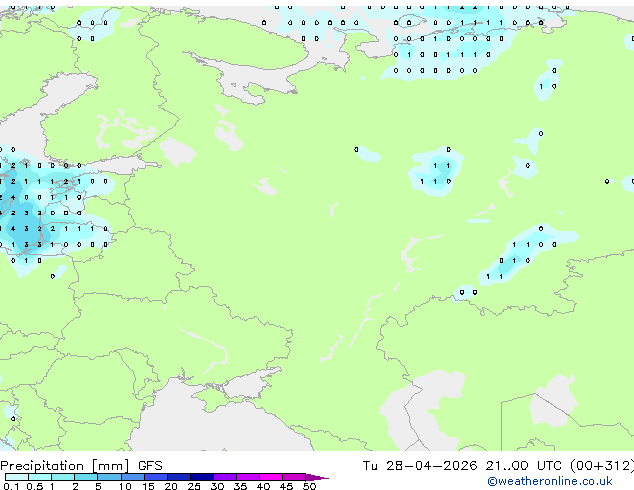The height and width of the screenshot is (490, 634).
Task: Click the 0.5–1 mm legend color box
Action: point(40,477)
